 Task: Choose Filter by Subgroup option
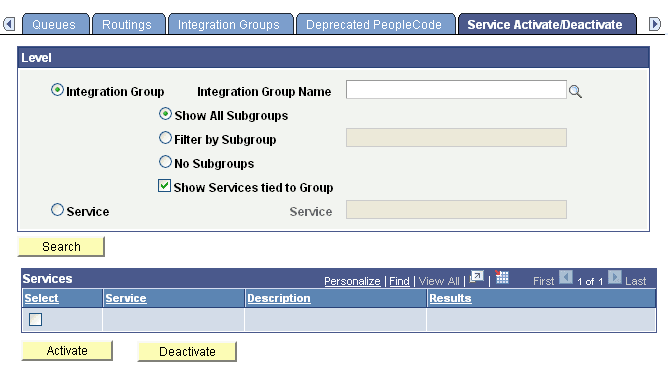165,138
